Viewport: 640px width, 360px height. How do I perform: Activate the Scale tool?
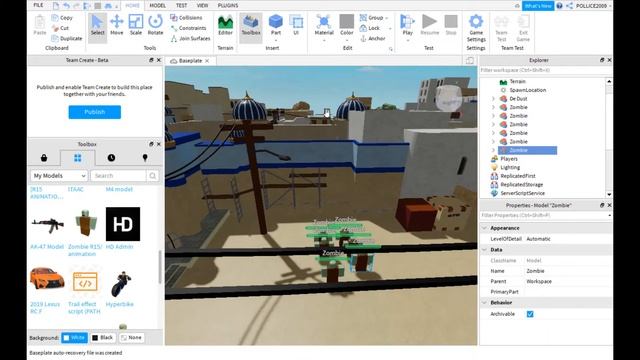(x=136, y=25)
